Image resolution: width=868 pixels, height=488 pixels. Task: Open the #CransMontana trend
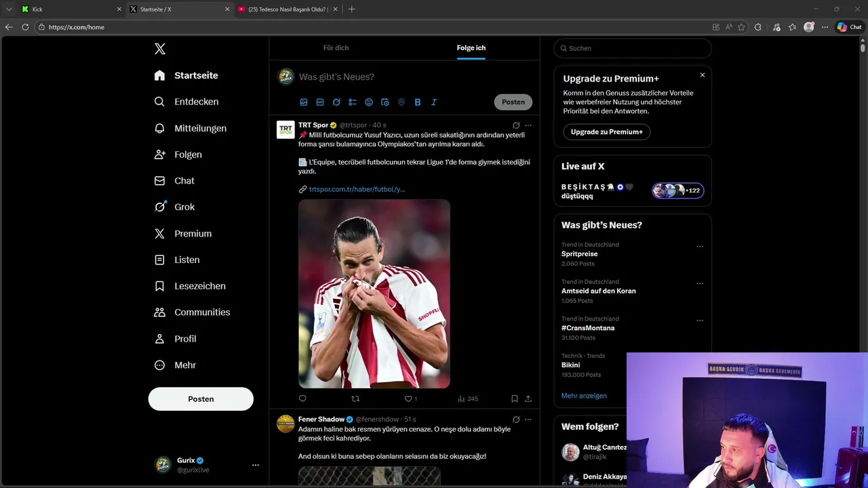(x=588, y=328)
